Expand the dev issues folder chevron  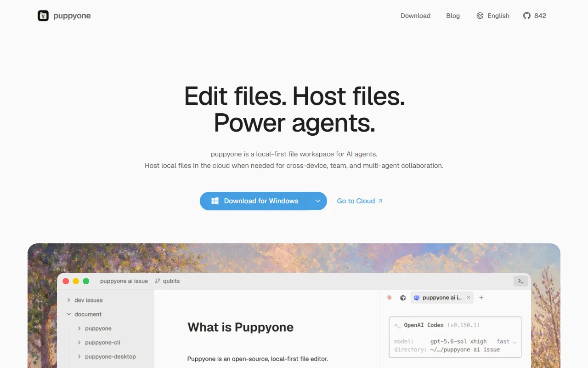(69, 300)
